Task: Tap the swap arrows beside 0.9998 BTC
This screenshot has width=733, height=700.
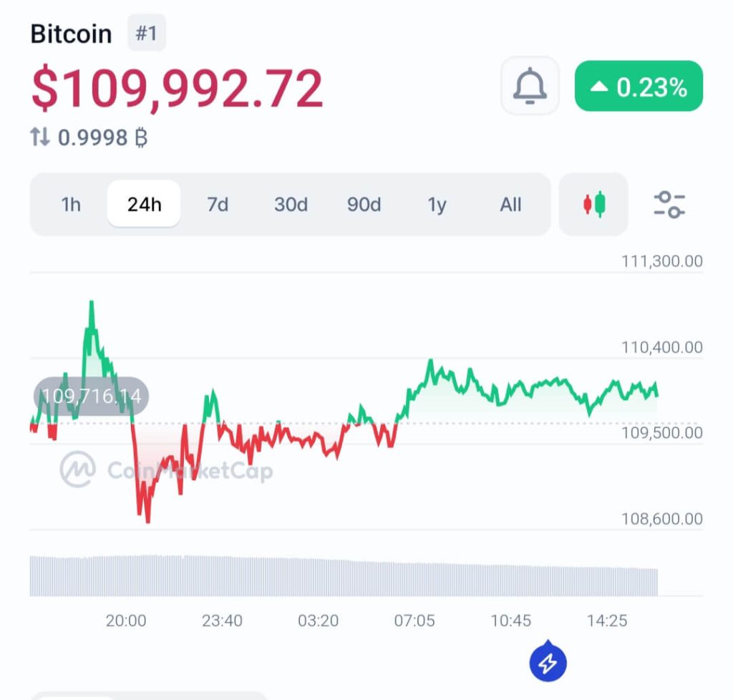Action: click(40, 137)
